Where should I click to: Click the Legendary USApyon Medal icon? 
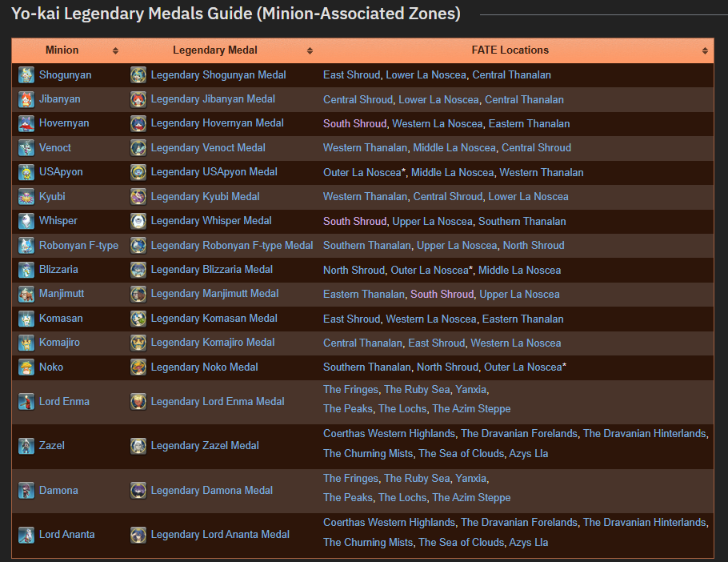(138, 172)
